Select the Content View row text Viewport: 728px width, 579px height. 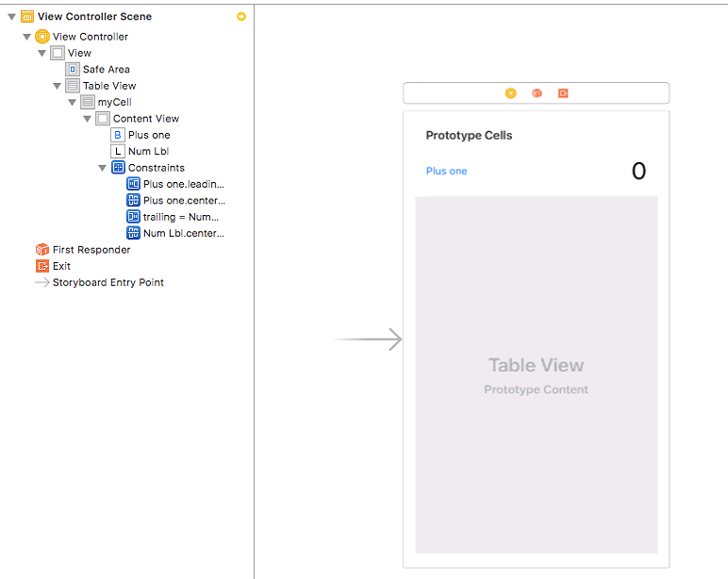[146, 119]
